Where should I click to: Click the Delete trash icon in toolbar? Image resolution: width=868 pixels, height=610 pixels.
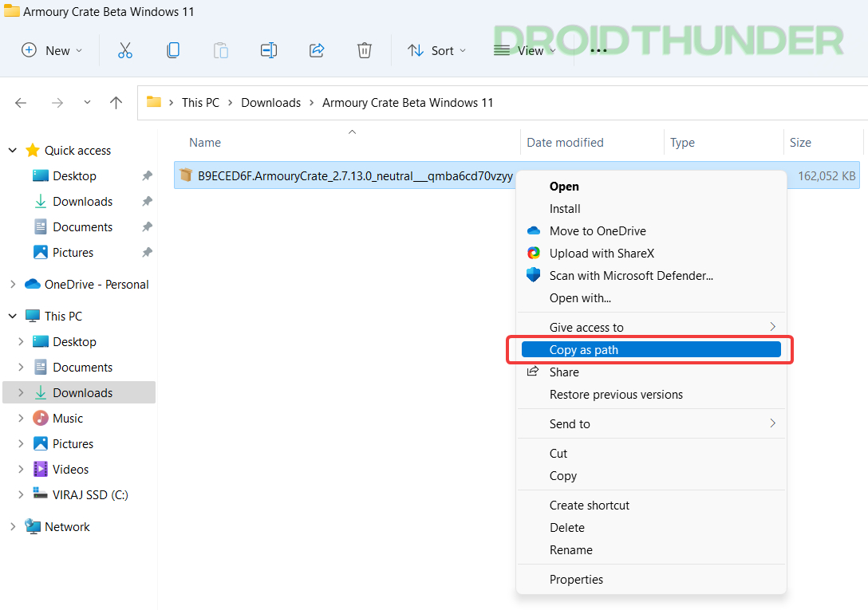coord(365,50)
